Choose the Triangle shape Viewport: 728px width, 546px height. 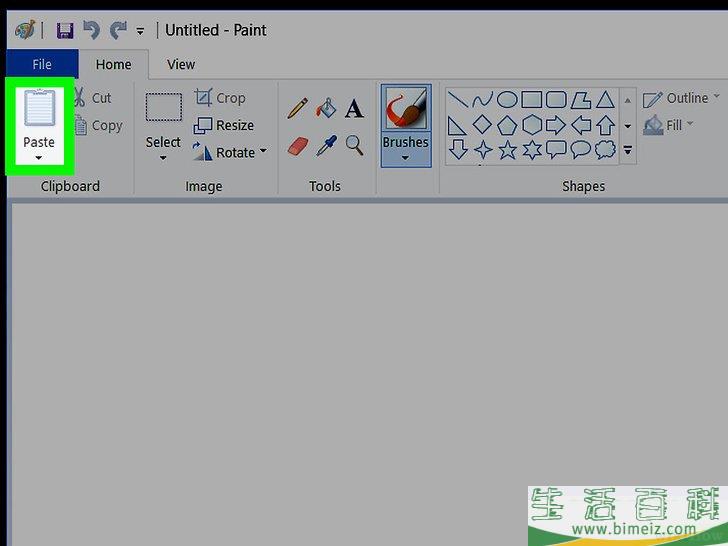click(x=605, y=100)
